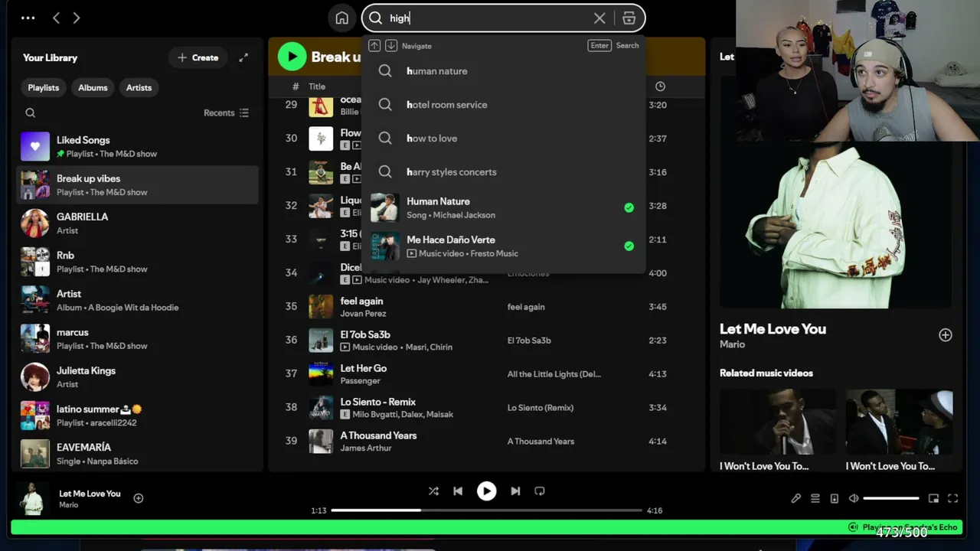Clear the search field text
The image size is (980, 551).
[599, 18]
